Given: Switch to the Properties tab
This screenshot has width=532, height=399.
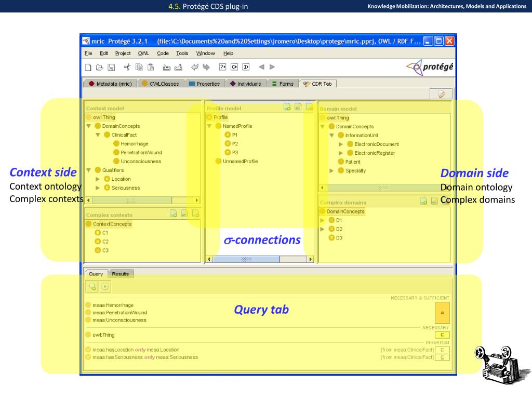Looking at the screenshot, I should click(x=204, y=84).
